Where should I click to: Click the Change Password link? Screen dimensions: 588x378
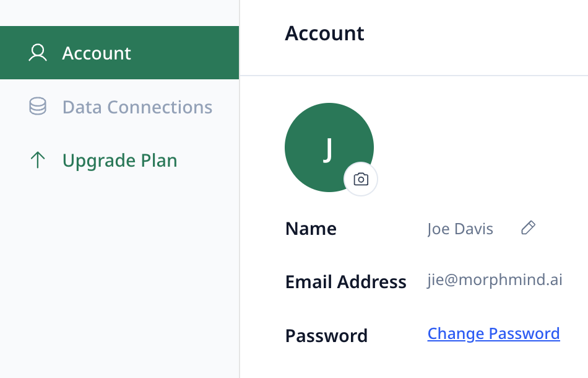pos(493,334)
